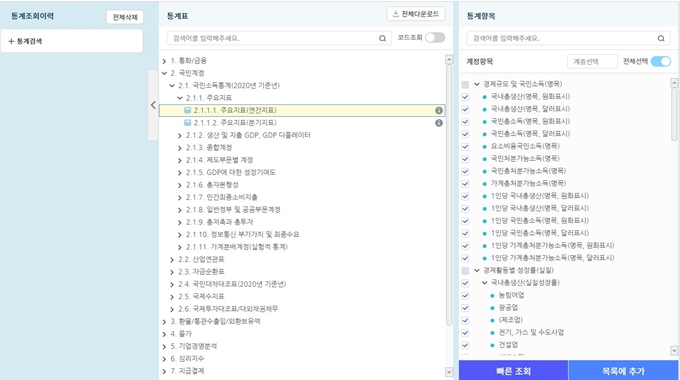Expand 2.2. 산업연관표 node

[x=172, y=260]
